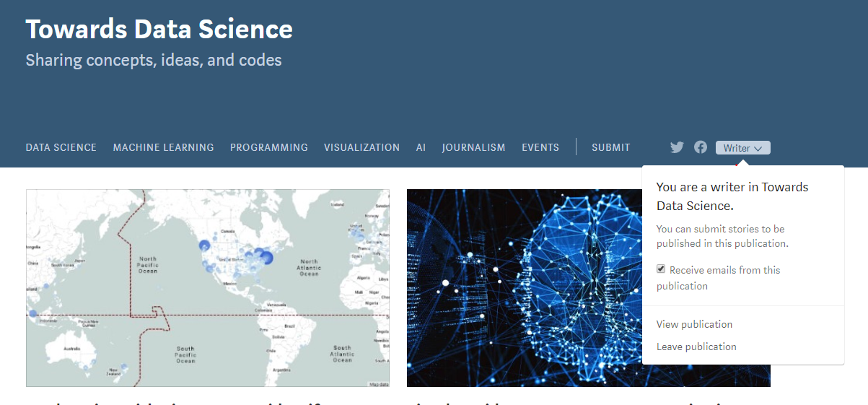The image size is (868, 405).
Task: Navigate to the JOURNALISM section
Action: pyautogui.click(x=474, y=147)
